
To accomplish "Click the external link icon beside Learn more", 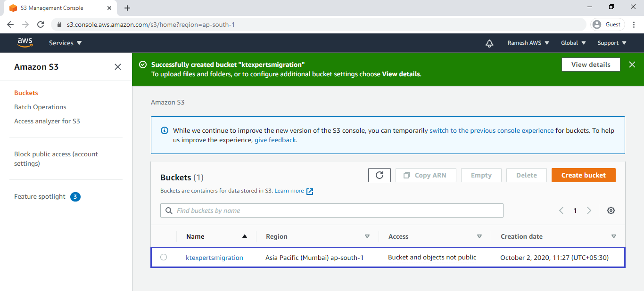I will coord(310,191).
